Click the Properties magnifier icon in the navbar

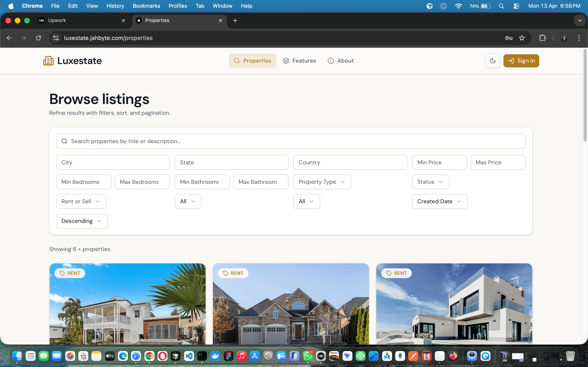(236, 61)
